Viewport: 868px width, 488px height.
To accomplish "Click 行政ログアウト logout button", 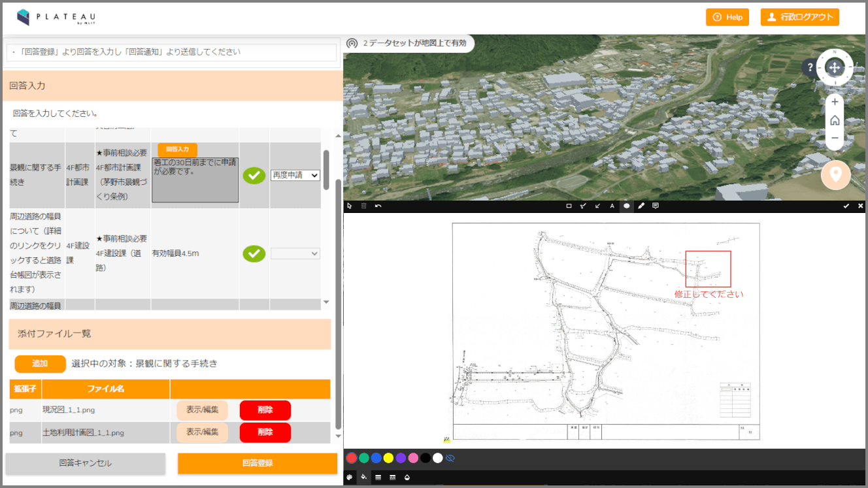I will click(800, 17).
